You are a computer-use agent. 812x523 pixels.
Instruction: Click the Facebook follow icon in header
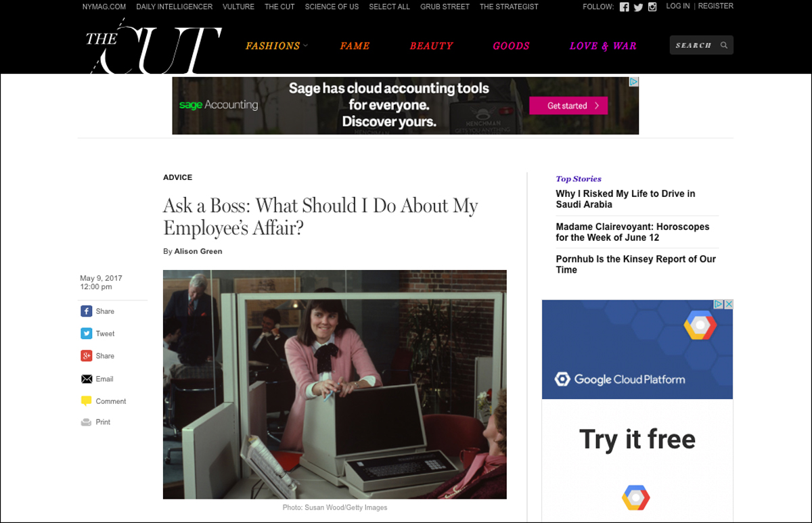(624, 7)
